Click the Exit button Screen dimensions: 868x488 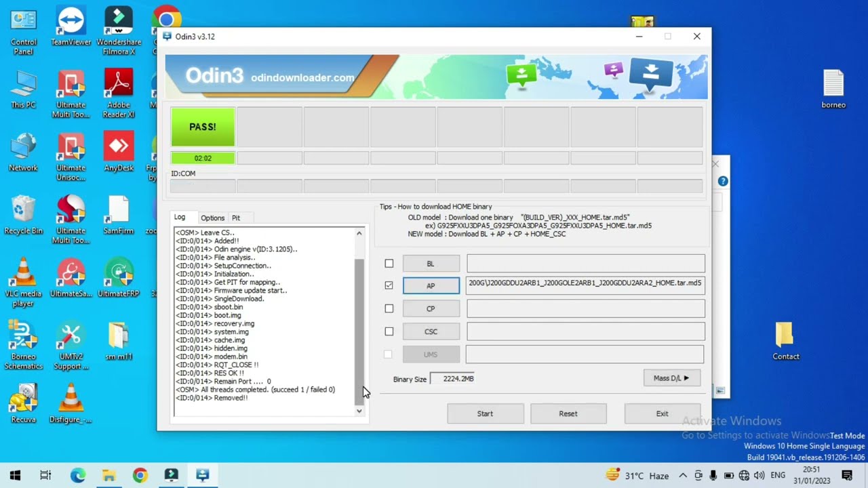(x=662, y=413)
